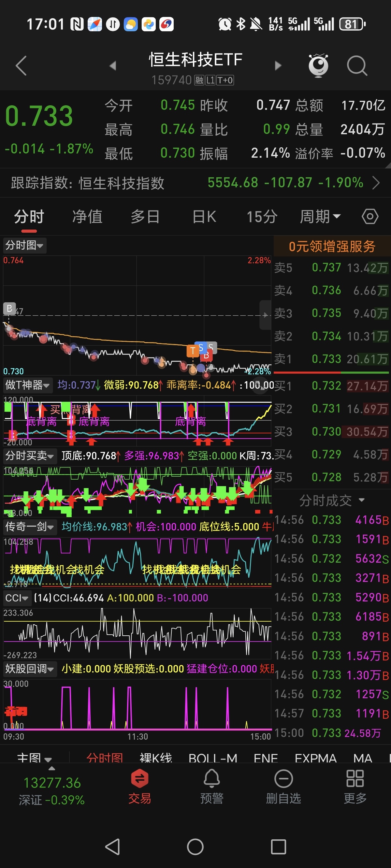
Task: Tap Android home navigation button
Action: [195, 846]
